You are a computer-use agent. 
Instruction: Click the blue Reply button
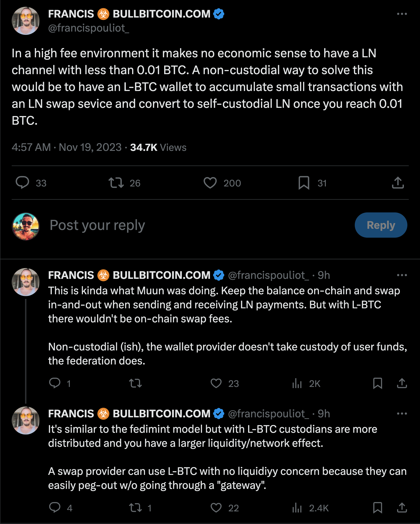tap(381, 225)
